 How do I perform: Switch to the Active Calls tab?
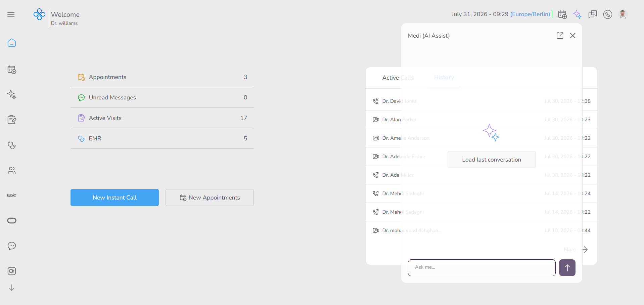398,78
